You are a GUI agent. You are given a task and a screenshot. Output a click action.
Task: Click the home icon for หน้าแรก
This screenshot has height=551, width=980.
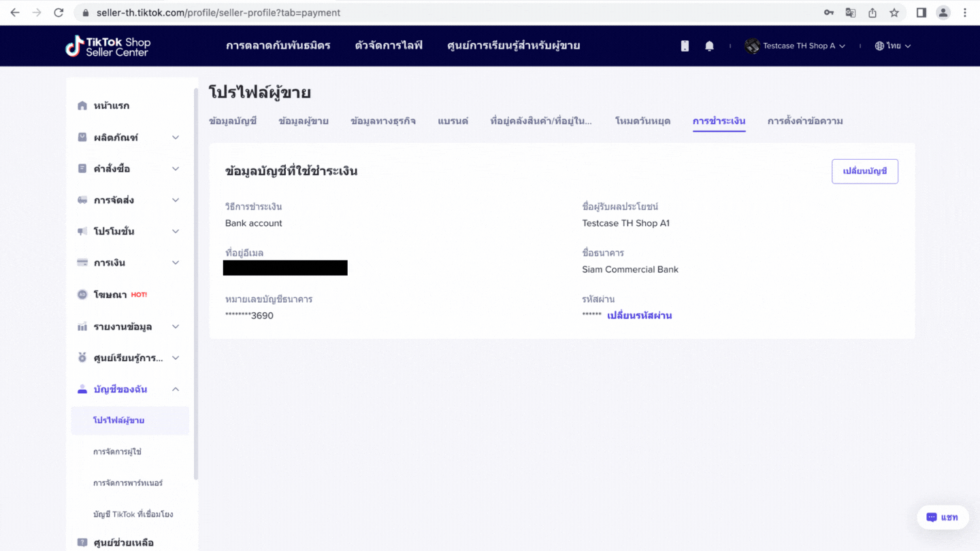pos(82,105)
